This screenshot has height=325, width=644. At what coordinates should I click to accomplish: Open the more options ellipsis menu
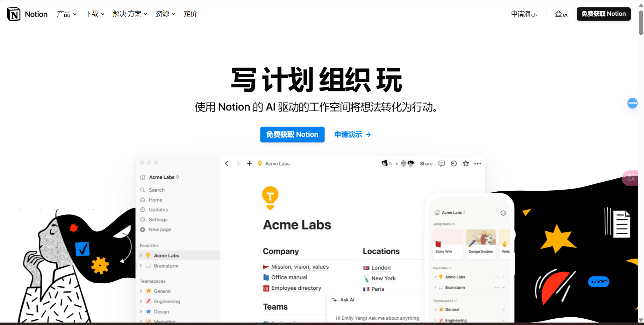pos(478,163)
